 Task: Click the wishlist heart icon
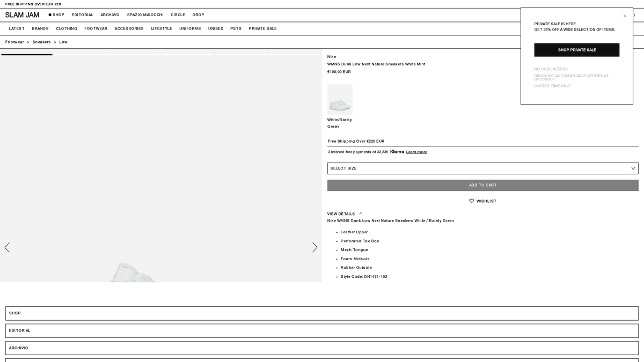point(472,201)
